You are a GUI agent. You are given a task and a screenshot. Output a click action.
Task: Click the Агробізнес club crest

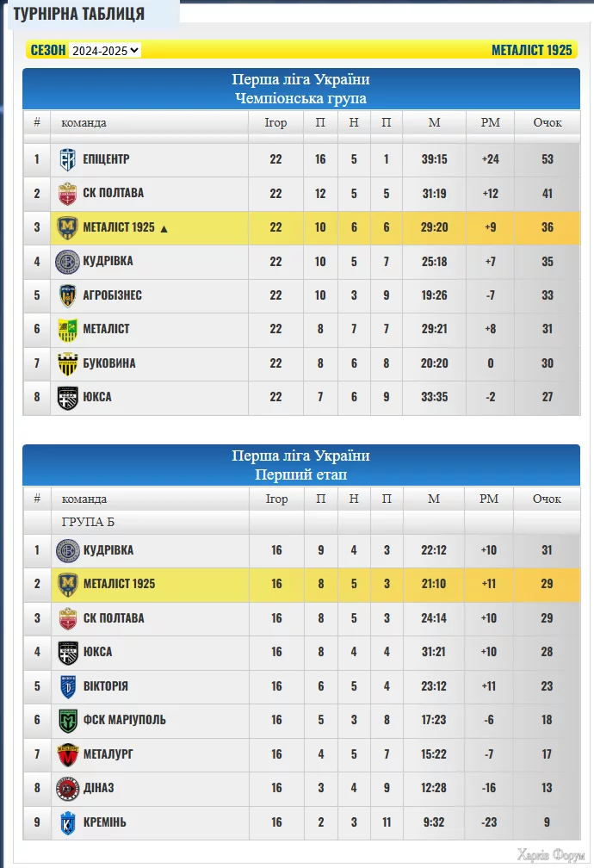(x=67, y=295)
